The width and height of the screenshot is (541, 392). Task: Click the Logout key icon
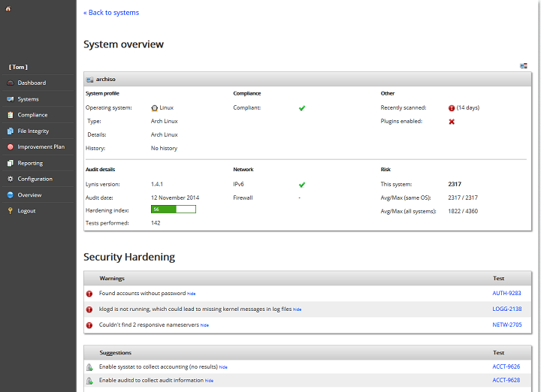coord(11,211)
